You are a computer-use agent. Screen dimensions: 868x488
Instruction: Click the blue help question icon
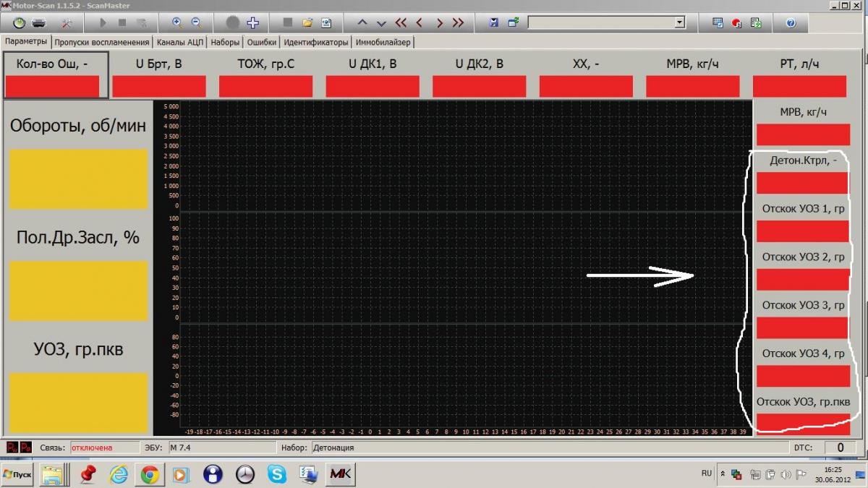click(x=791, y=22)
